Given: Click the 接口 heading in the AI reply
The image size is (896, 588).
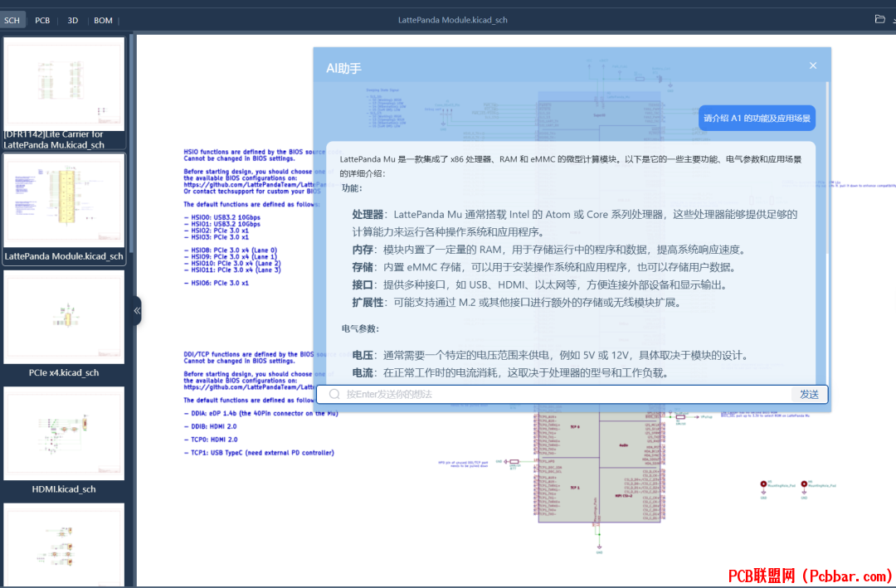Looking at the screenshot, I should [363, 285].
